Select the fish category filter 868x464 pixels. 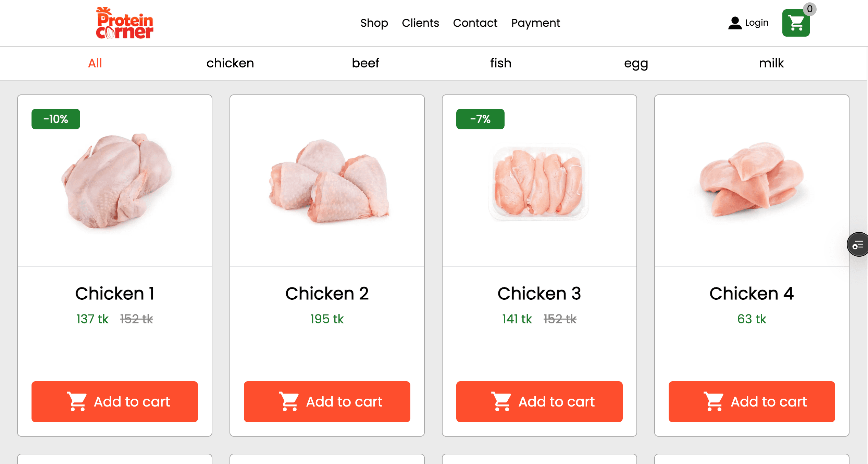click(500, 63)
